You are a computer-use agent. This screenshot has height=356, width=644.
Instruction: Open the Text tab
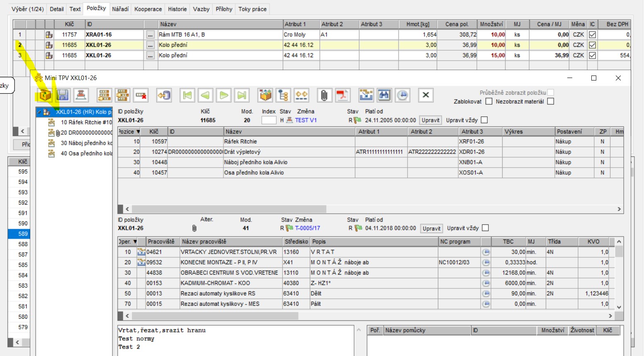[x=75, y=9]
